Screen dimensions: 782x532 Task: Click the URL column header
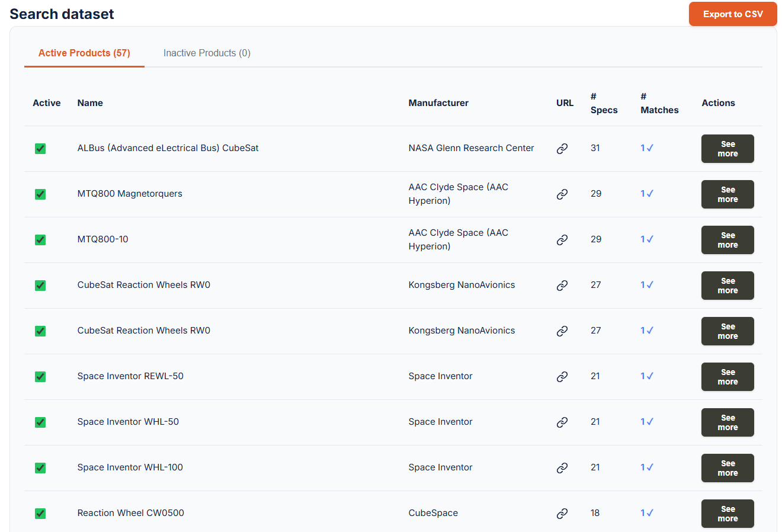pos(565,103)
